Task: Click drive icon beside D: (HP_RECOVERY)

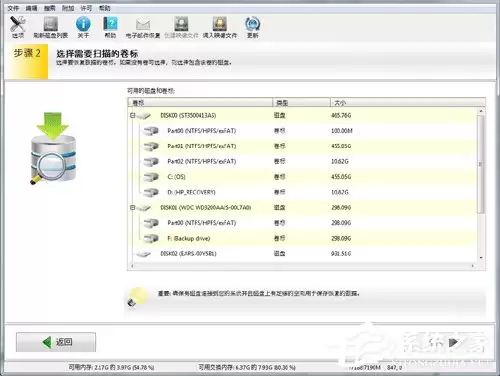Action: (x=151, y=192)
